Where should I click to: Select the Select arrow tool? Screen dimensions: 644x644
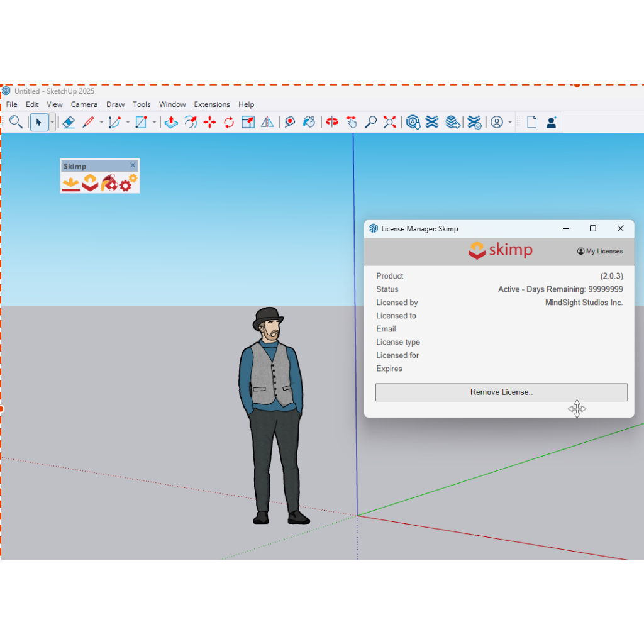(x=39, y=122)
